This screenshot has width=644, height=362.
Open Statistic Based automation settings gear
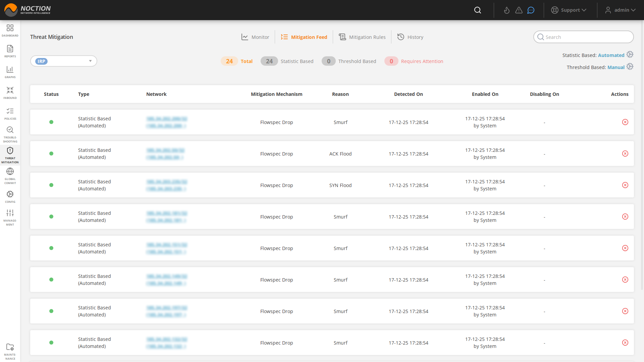630,54
